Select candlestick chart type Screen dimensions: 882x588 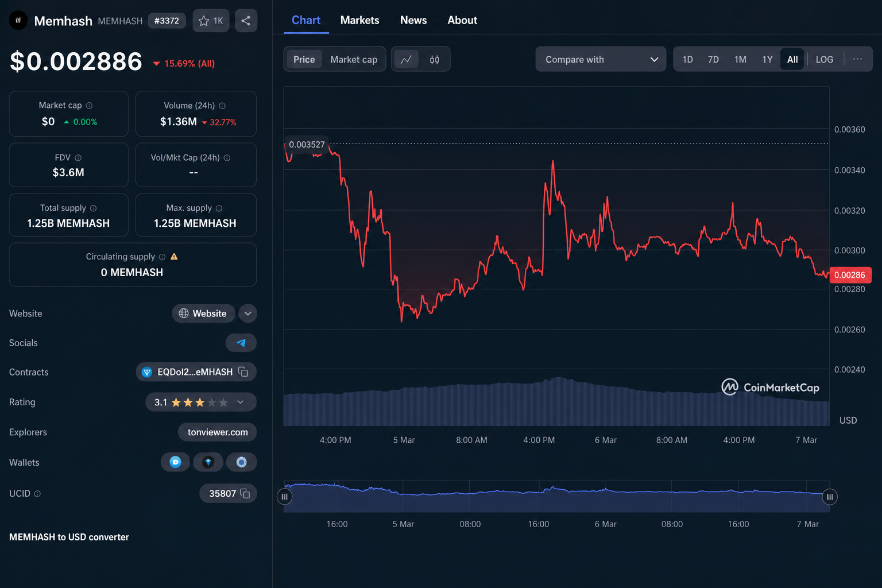coord(435,59)
